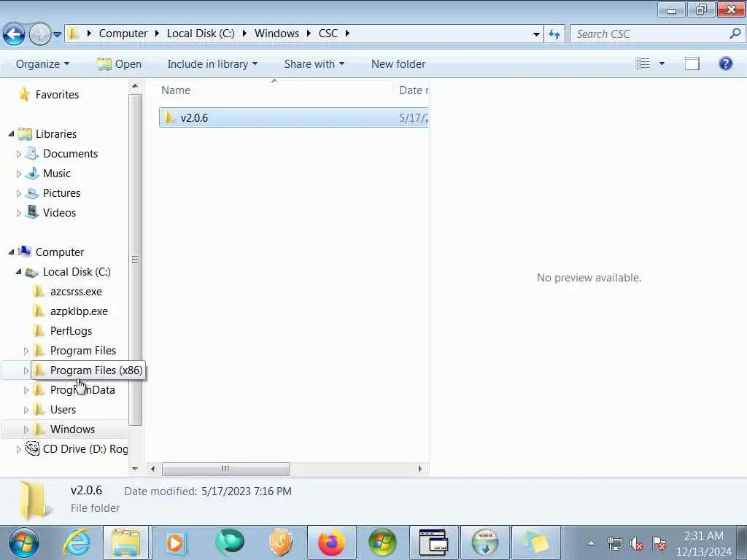Launch Firefox from the taskbar

tap(331, 542)
